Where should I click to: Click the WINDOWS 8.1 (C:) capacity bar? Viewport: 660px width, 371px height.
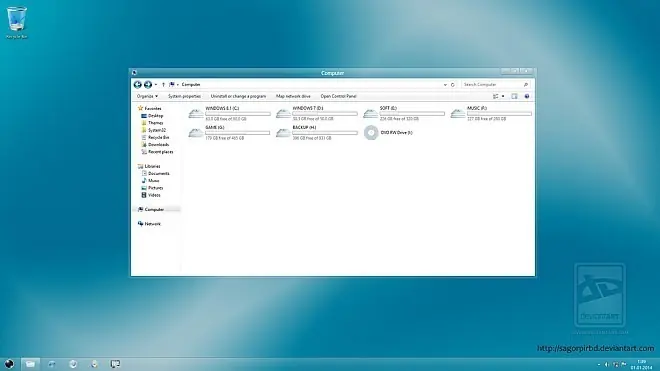[x=238, y=114]
